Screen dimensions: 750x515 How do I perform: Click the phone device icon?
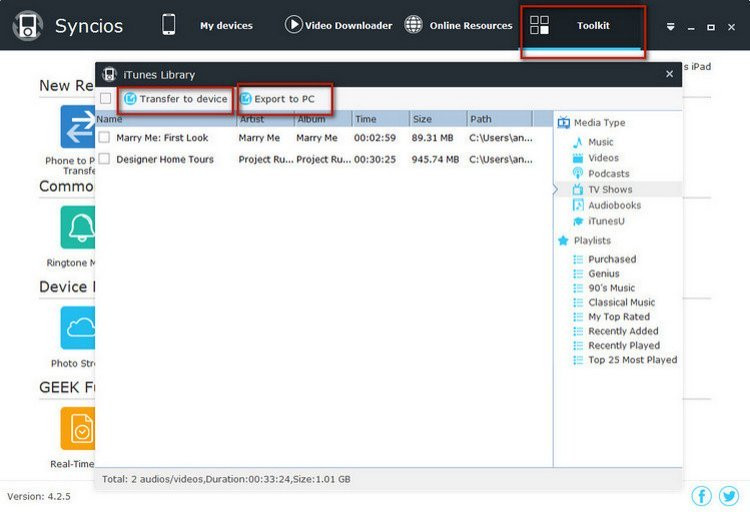tap(168, 25)
